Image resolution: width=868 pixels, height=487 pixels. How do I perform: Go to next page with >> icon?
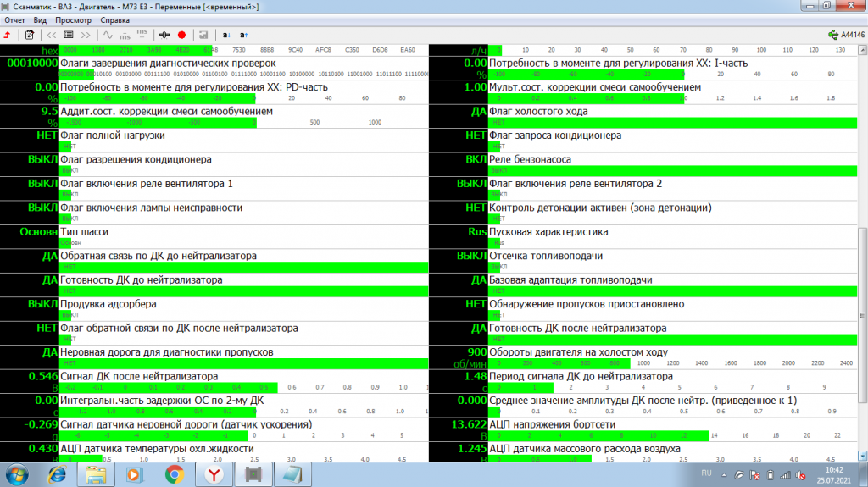click(86, 35)
